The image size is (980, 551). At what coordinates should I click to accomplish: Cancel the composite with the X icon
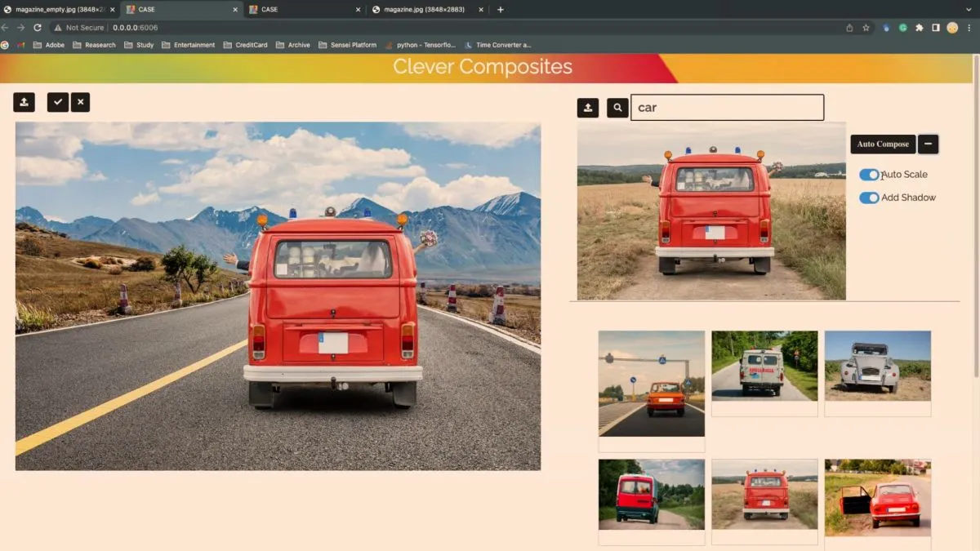[80, 102]
